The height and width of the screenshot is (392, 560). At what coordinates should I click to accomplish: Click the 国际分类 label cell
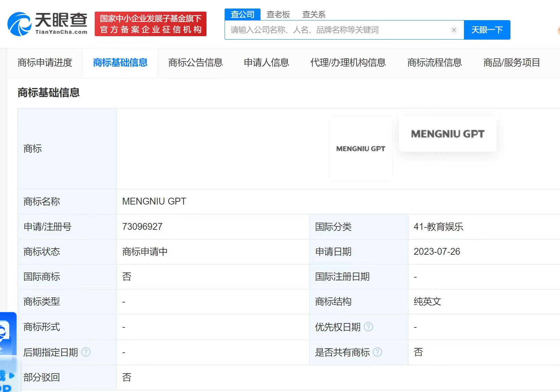359,227
